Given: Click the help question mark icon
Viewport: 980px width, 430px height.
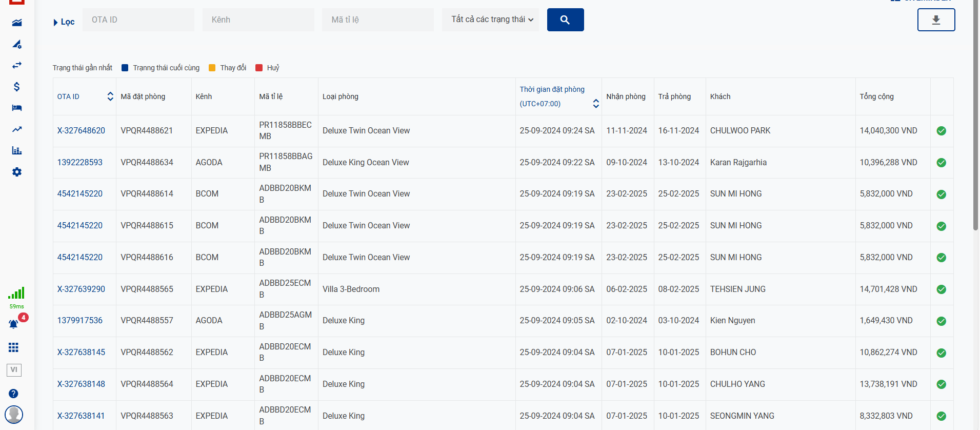Looking at the screenshot, I should [x=14, y=394].
